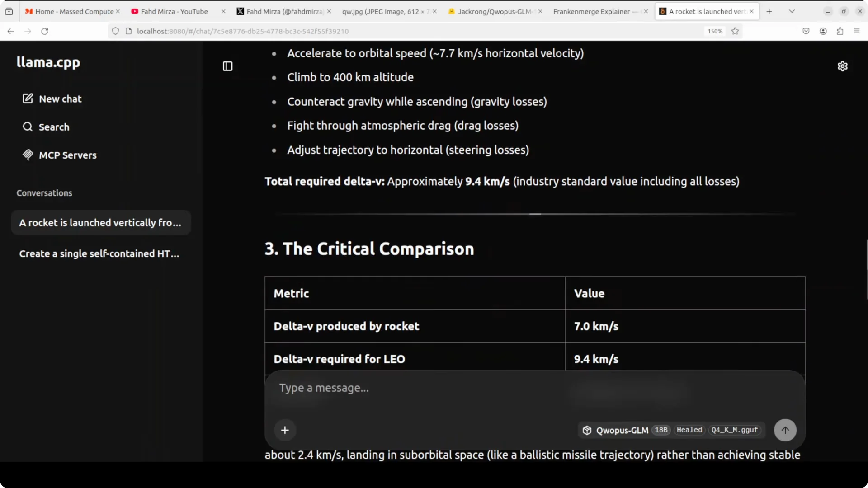Viewport: 868px width, 488px height.
Task: Click the plus attachment button
Action: (x=285, y=430)
